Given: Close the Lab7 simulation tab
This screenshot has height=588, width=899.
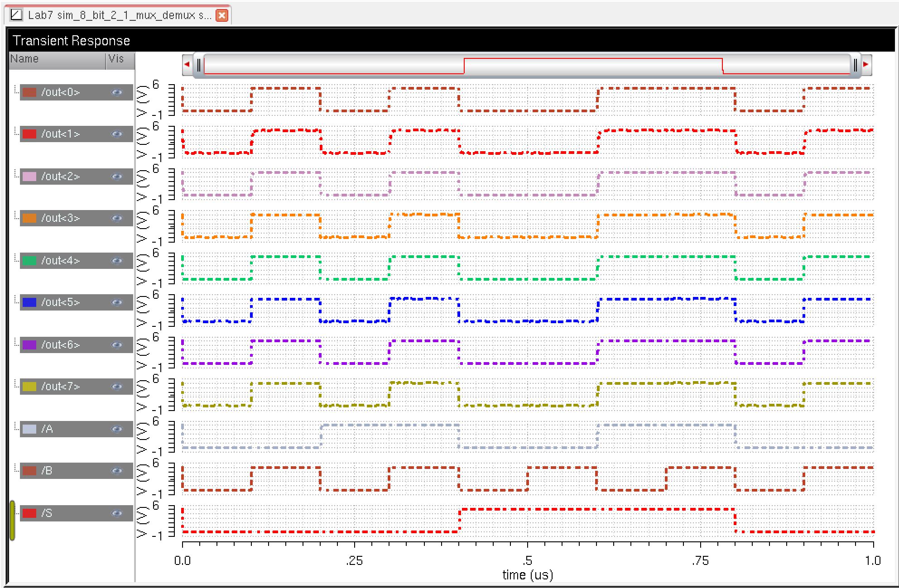Looking at the screenshot, I should click(x=222, y=15).
